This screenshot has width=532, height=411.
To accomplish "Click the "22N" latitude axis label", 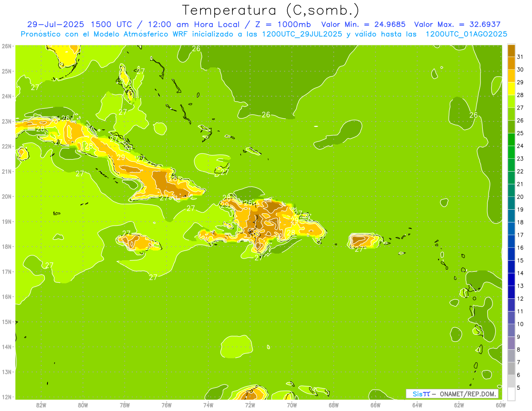I will [6, 146].
